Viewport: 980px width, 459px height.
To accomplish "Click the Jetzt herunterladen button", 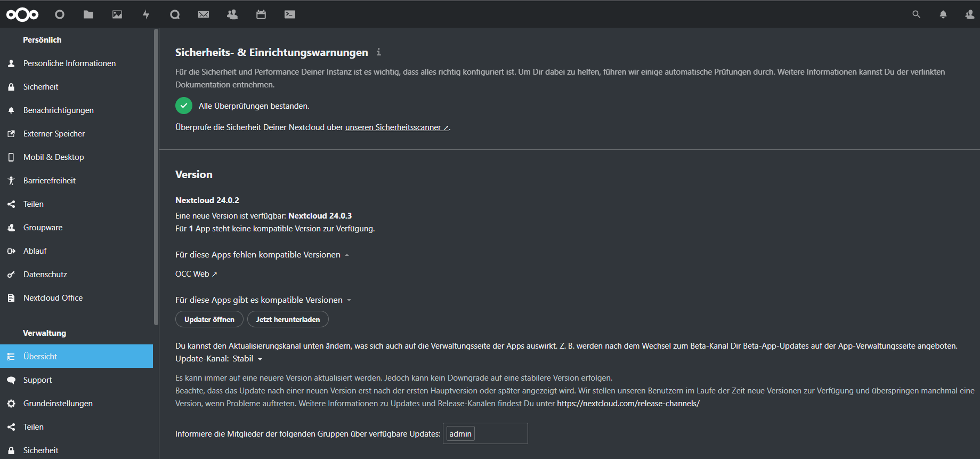I will (288, 319).
